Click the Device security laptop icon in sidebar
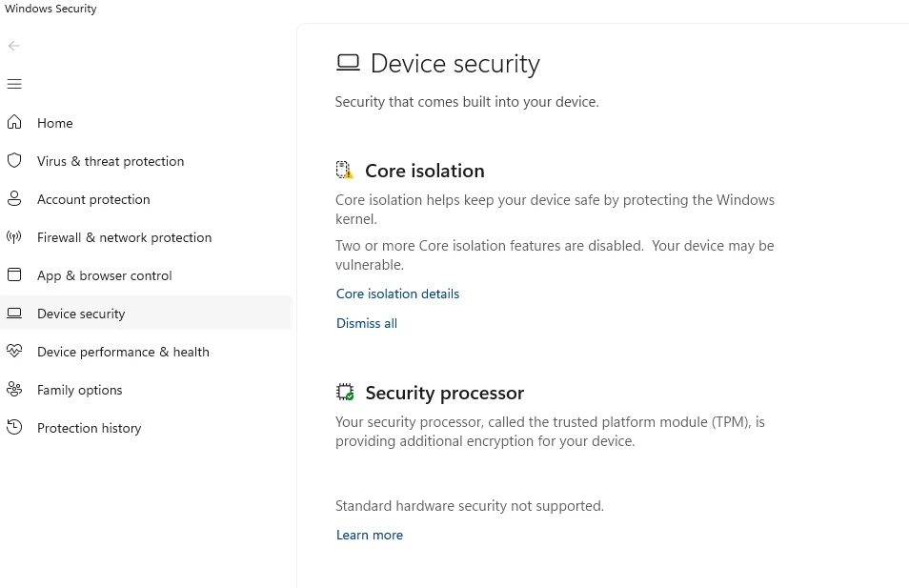Screen dimensions: 909x588 14,314
